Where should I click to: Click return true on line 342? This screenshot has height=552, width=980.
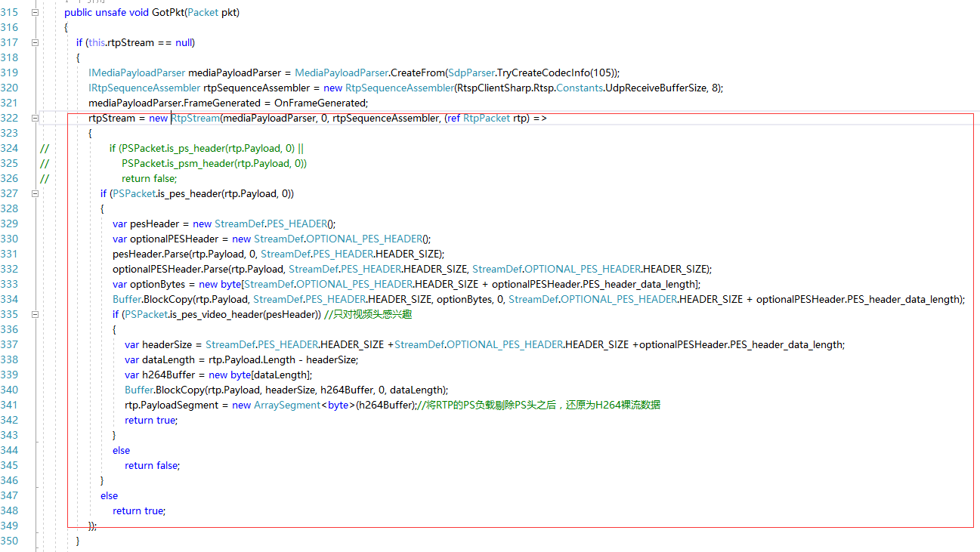coord(150,420)
